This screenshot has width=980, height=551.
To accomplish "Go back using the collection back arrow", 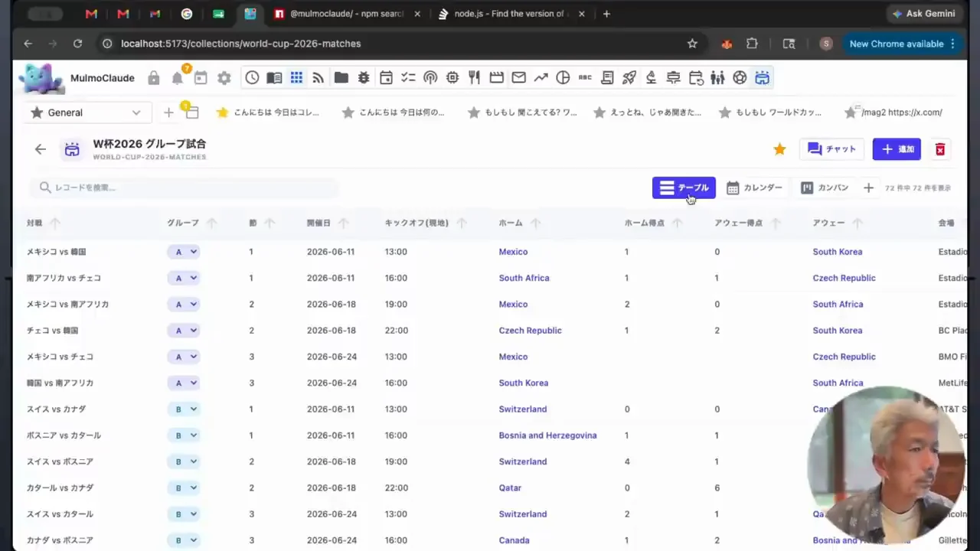I will pyautogui.click(x=41, y=149).
